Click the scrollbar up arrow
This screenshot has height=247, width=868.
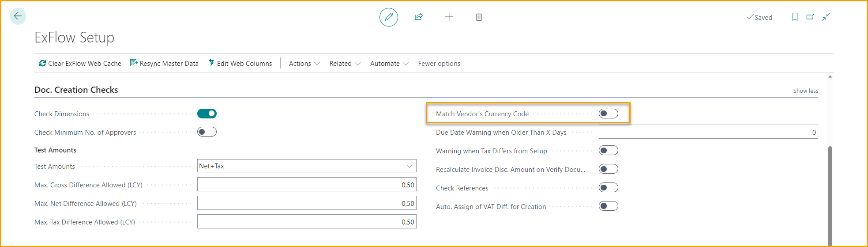pos(830,76)
